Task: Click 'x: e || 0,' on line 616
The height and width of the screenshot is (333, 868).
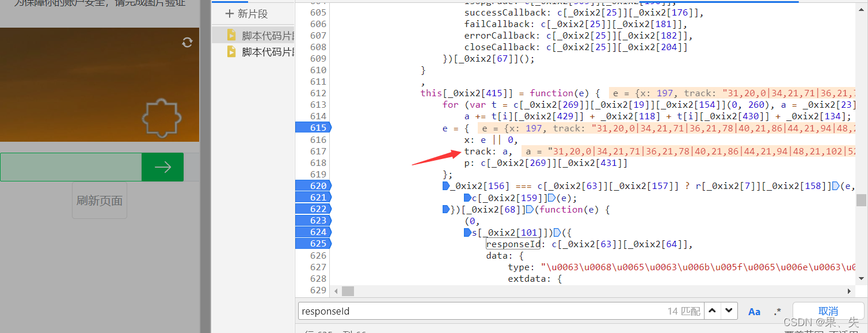Action: [491, 140]
